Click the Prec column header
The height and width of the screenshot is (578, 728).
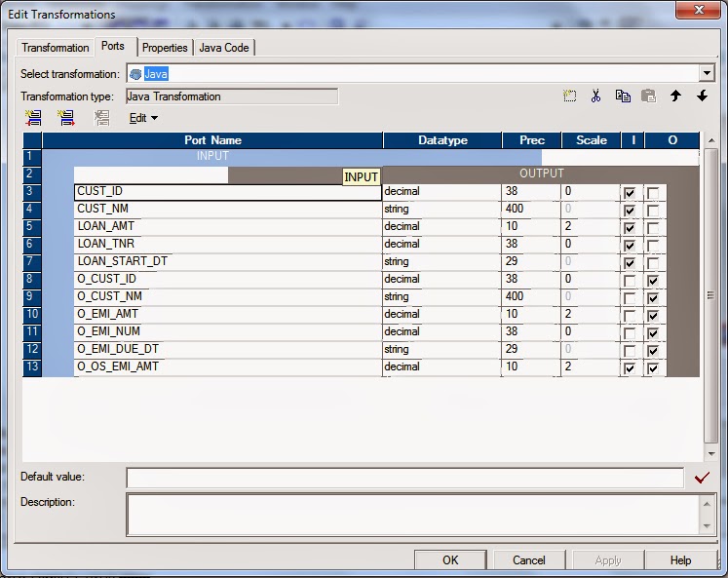click(531, 140)
